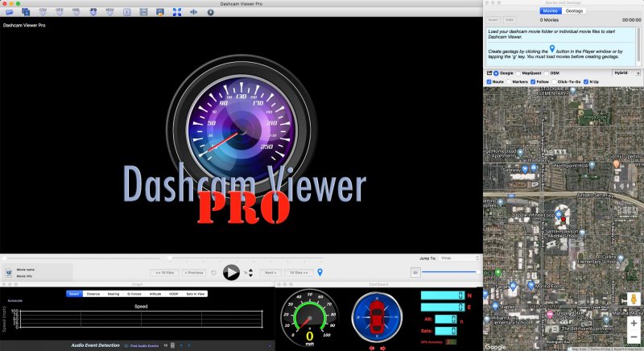Viewport: 644px width, 351px height.
Task: Save a frame using the JPG toolbar icon
Action: pyautogui.click(x=93, y=12)
